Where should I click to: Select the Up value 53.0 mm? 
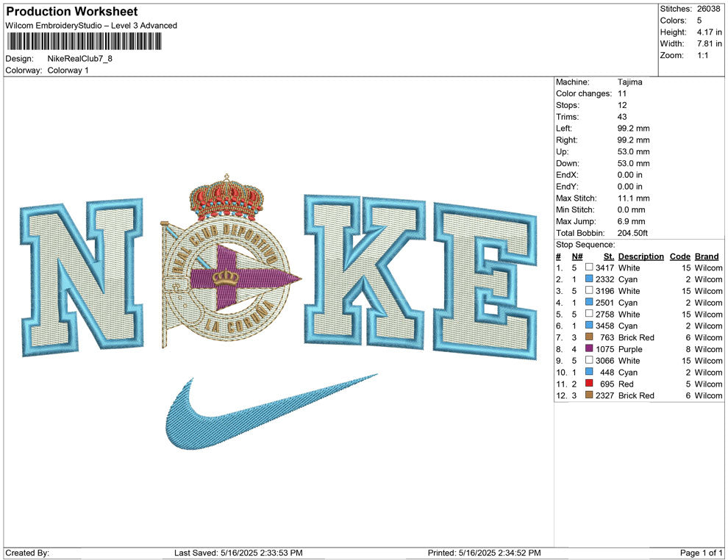click(634, 151)
